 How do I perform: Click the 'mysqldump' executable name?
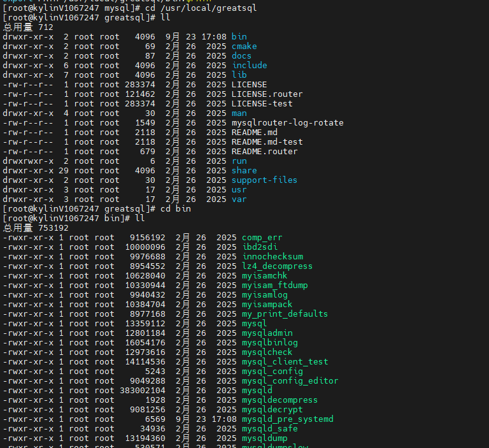[264, 438]
